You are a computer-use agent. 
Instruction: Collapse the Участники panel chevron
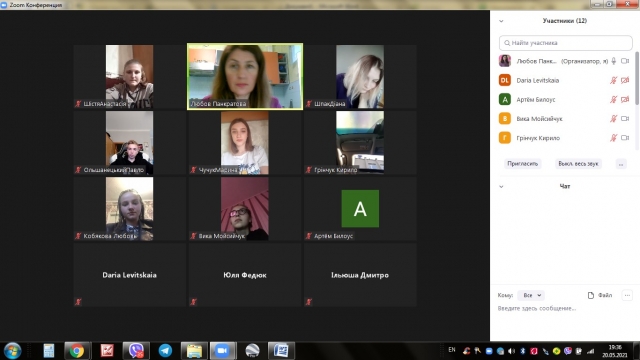tap(501, 21)
